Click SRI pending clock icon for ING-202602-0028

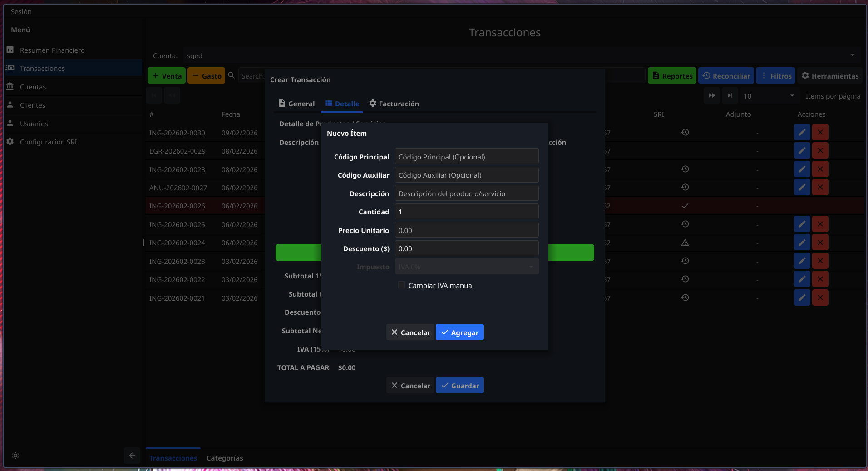(x=685, y=169)
